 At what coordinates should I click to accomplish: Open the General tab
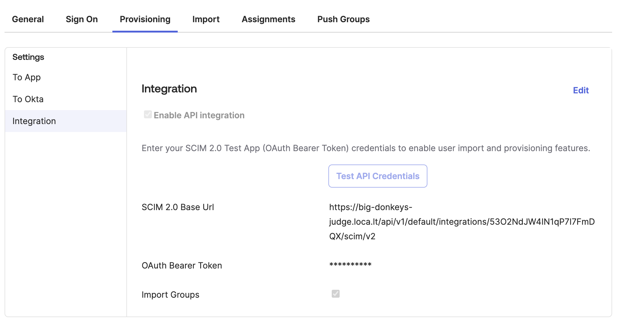tap(28, 19)
